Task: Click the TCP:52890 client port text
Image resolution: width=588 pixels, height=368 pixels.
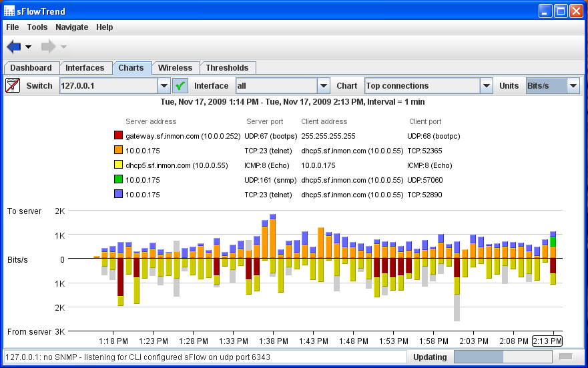Action: 424,195
